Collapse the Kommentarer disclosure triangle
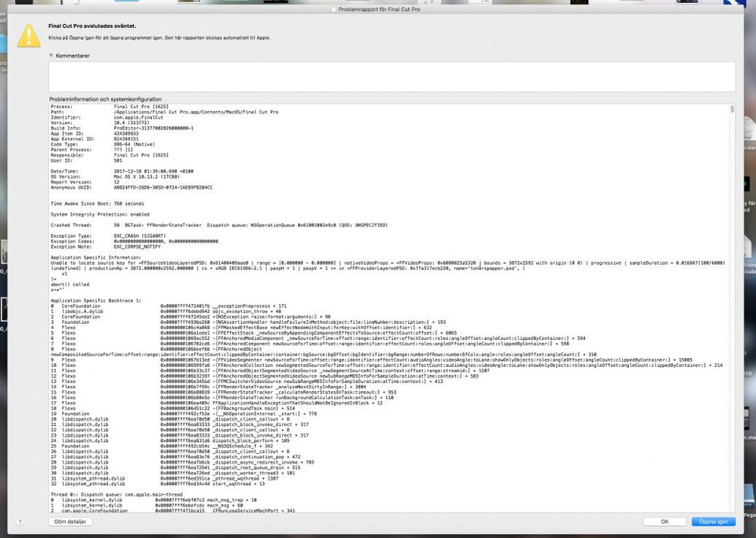This screenshot has height=538, width=756. [x=51, y=55]
